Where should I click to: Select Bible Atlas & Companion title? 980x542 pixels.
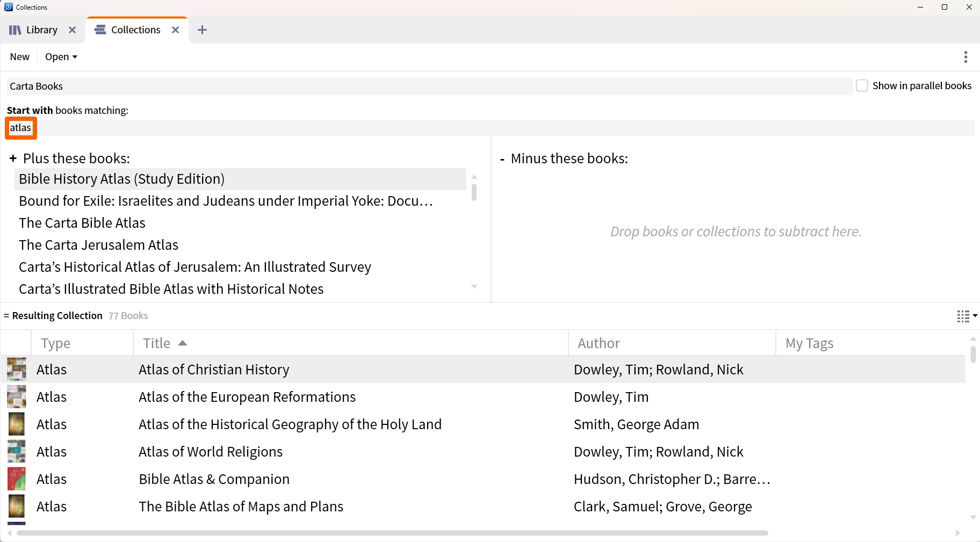pyautogui.click(x=214, y=479)
